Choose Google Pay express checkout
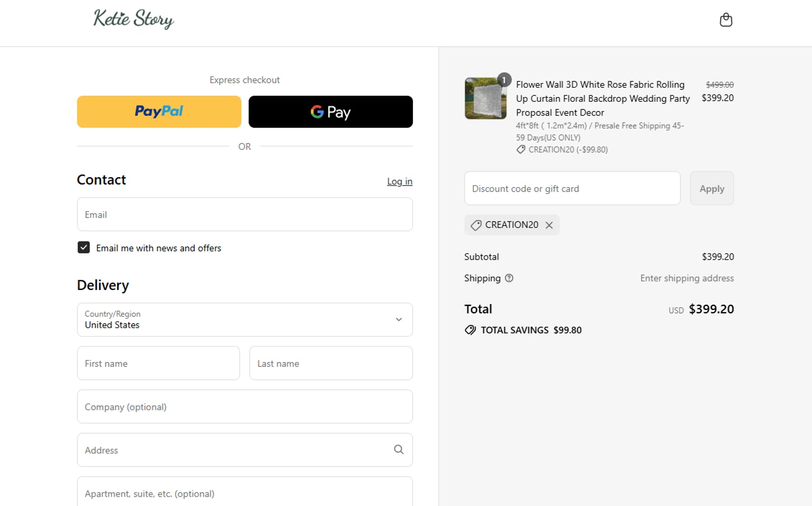 pyautogui.click(x=331, y=111)
